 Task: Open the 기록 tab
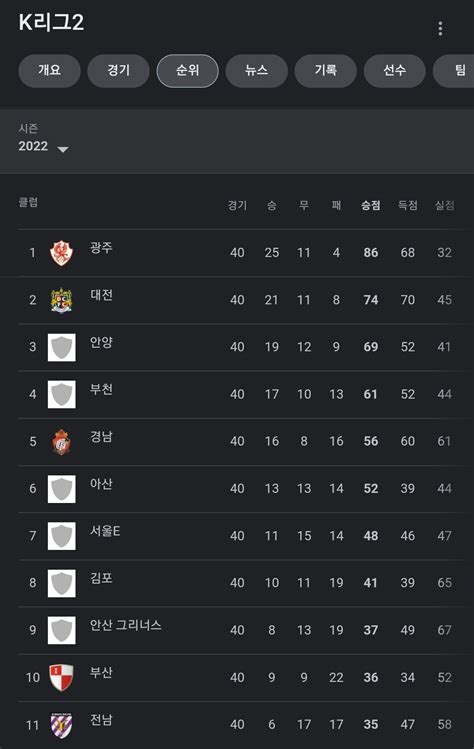tap(326, 71)
